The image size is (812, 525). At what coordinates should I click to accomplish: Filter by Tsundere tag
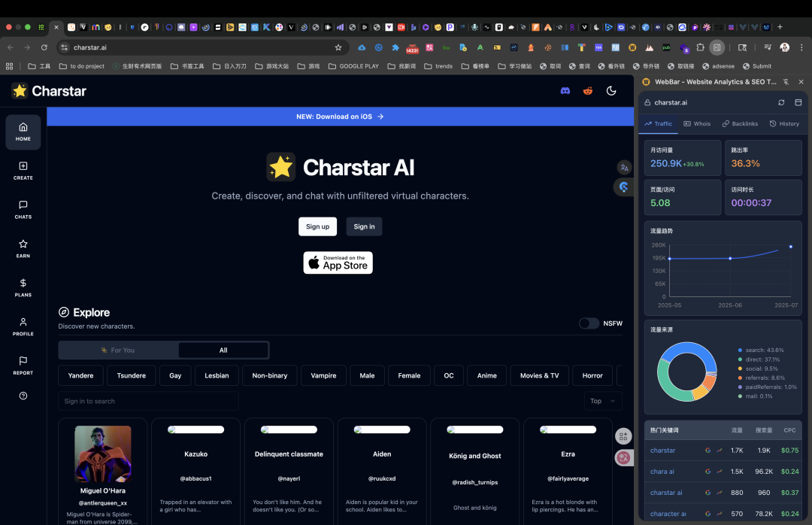132,376
